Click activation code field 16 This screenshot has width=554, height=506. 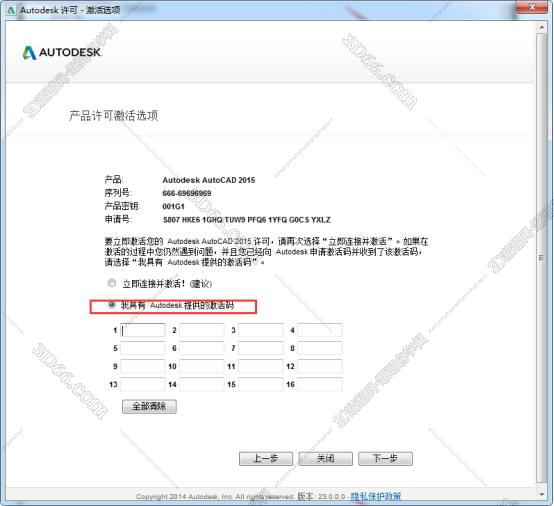click(x=320, y=384)
